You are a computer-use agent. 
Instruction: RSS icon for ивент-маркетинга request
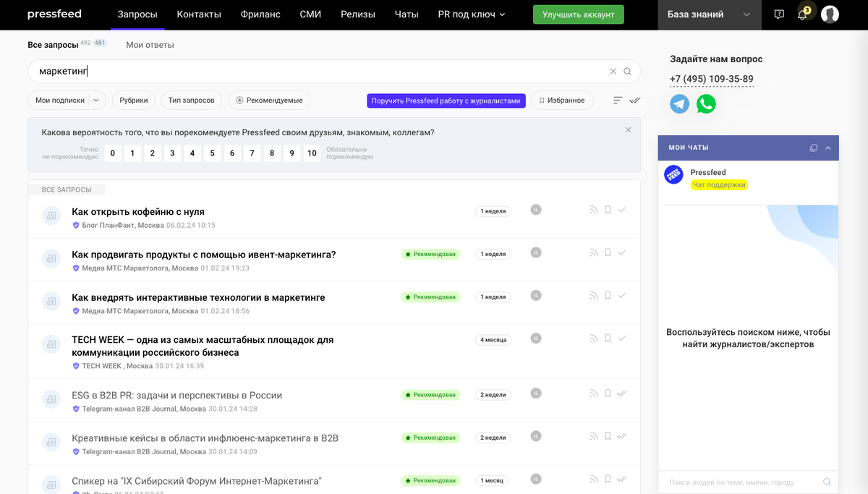(594, 253)
